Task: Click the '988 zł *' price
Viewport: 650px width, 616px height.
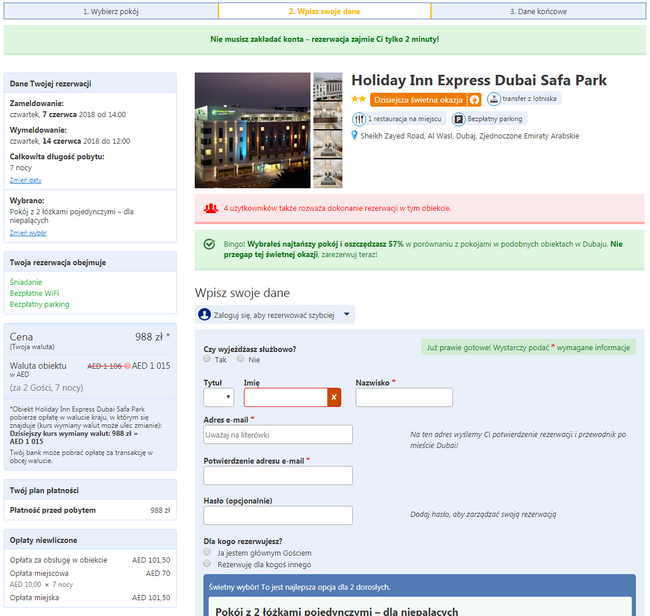Action: click(153, 337)
